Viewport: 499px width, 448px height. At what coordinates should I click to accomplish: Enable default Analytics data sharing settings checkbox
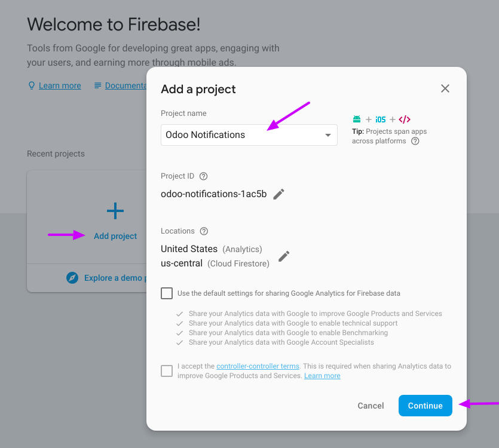(167, 293)
